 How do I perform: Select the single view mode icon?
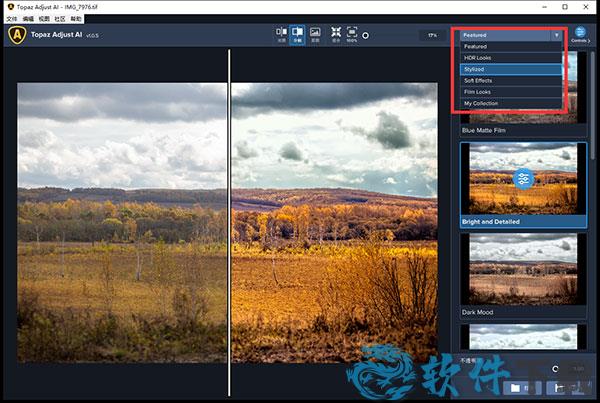pyautogui.click(x=281, y=33)
